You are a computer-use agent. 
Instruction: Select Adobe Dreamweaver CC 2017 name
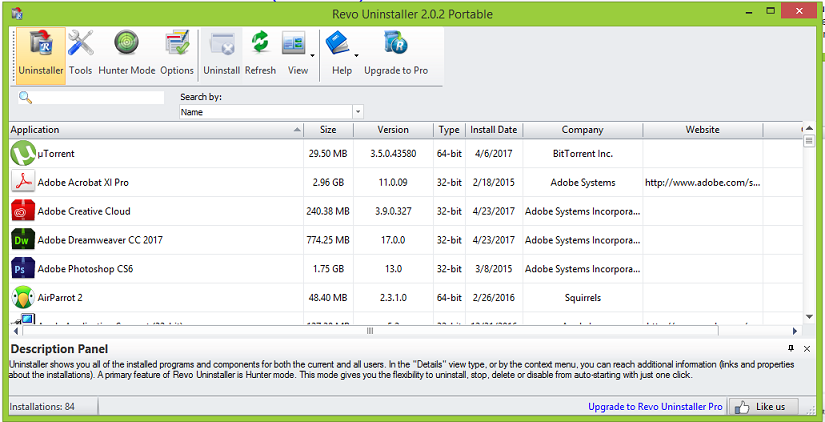(x=100, y=240)
